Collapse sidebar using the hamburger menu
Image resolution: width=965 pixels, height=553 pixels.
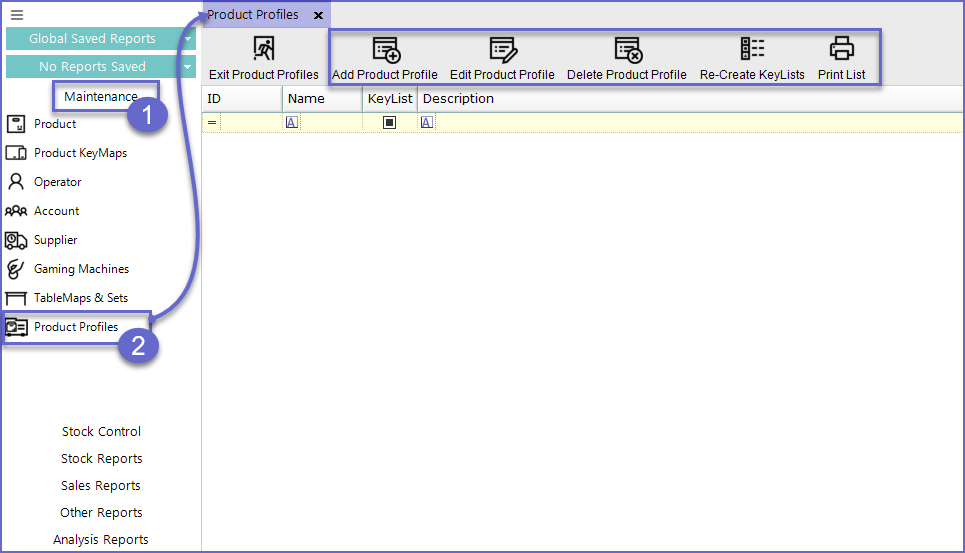[17, 15]
